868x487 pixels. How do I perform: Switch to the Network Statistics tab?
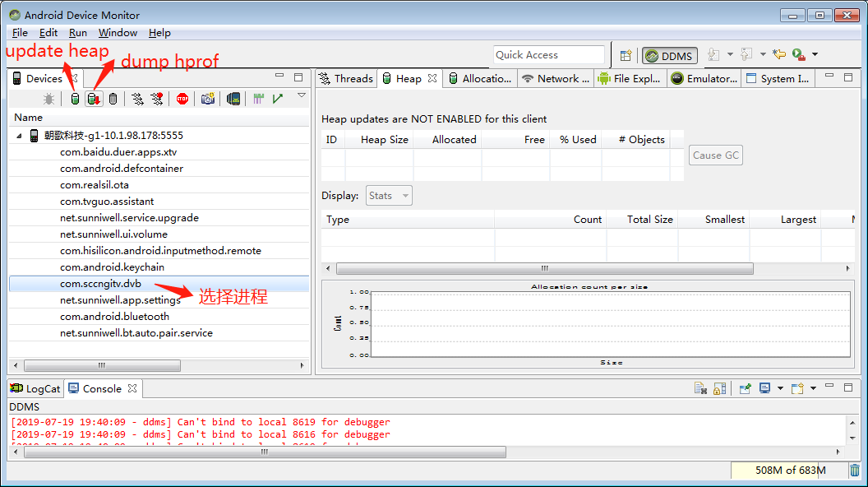click(556, 79)
